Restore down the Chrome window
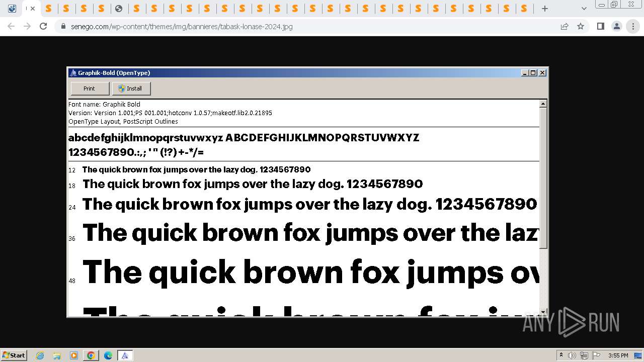644x362 pixels. coord(614,5)
